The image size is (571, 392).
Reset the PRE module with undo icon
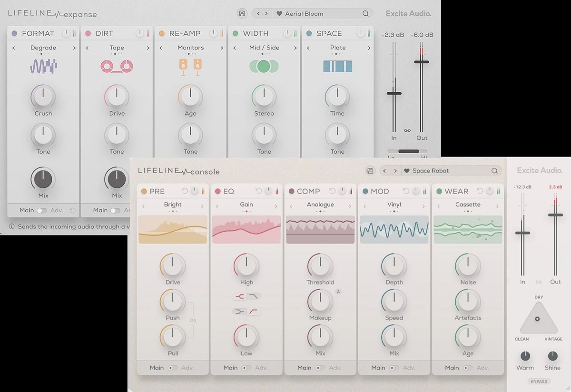(185, 191)
